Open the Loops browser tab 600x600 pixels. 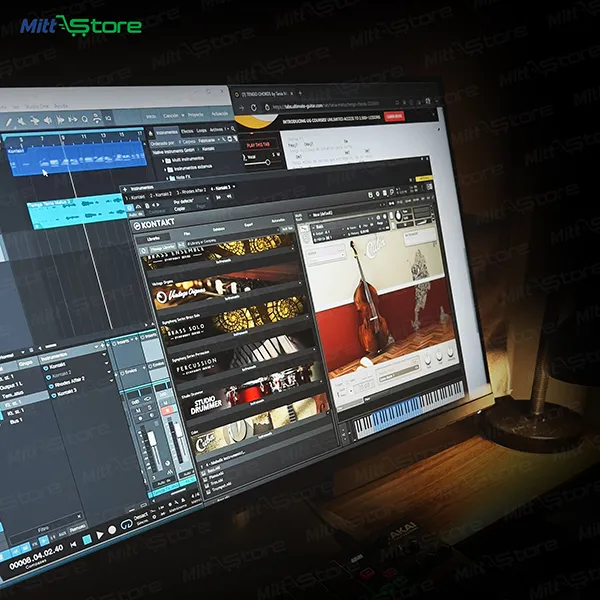201,131
